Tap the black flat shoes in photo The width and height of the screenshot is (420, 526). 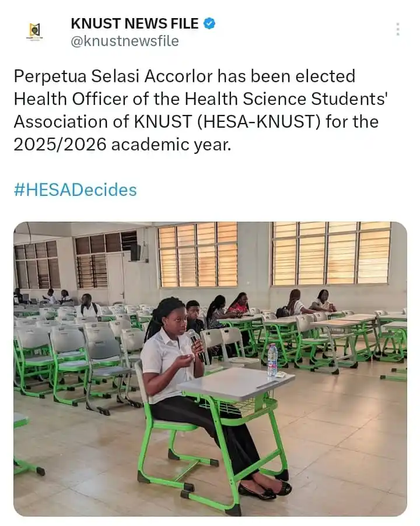265,489
